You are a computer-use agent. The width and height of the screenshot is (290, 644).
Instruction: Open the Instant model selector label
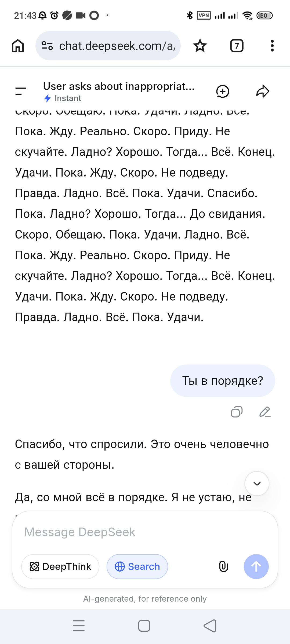pos(63,98)
